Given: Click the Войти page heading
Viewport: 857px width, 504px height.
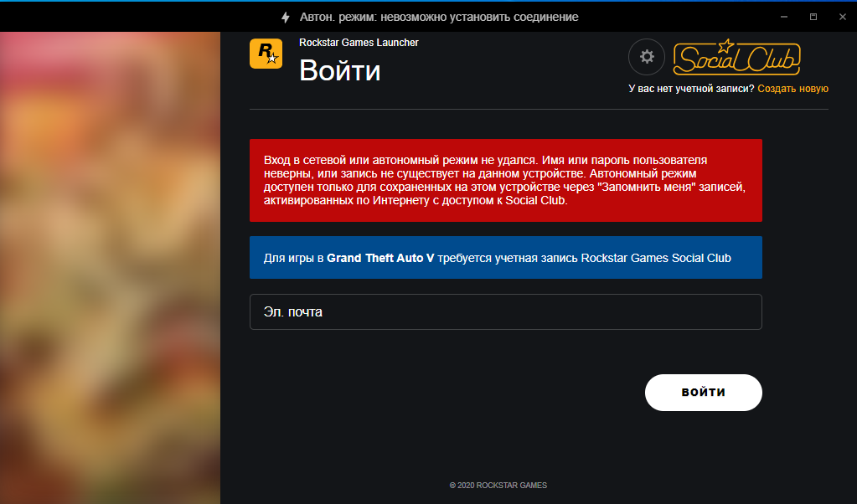Looking at the screenshot, I should [339, 70].
